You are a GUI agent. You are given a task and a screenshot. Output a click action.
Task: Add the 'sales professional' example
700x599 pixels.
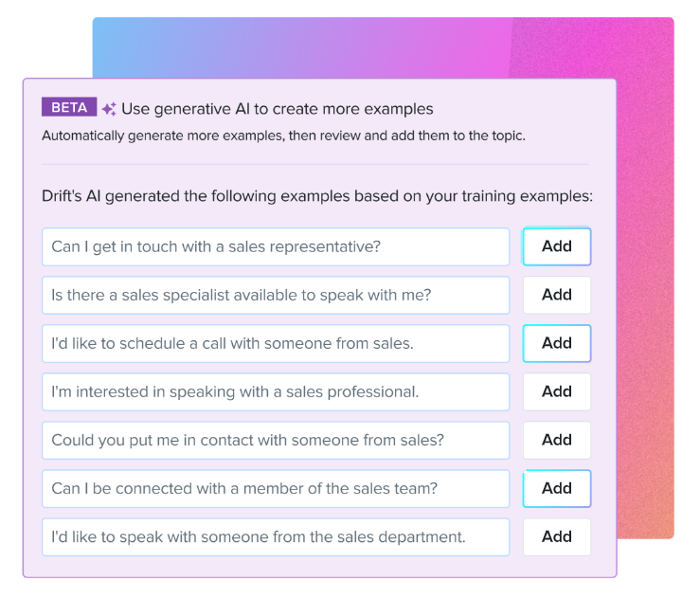pyautogui.click(x=557, y=391)
